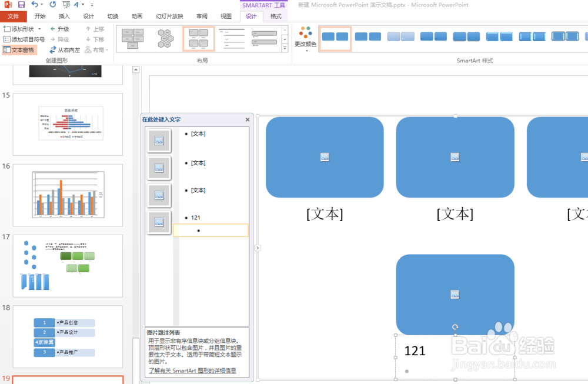This screenshot has height=384, width=588.
Task: Select slide 16 bar chart thumbnail
Action: click(68, 195)
